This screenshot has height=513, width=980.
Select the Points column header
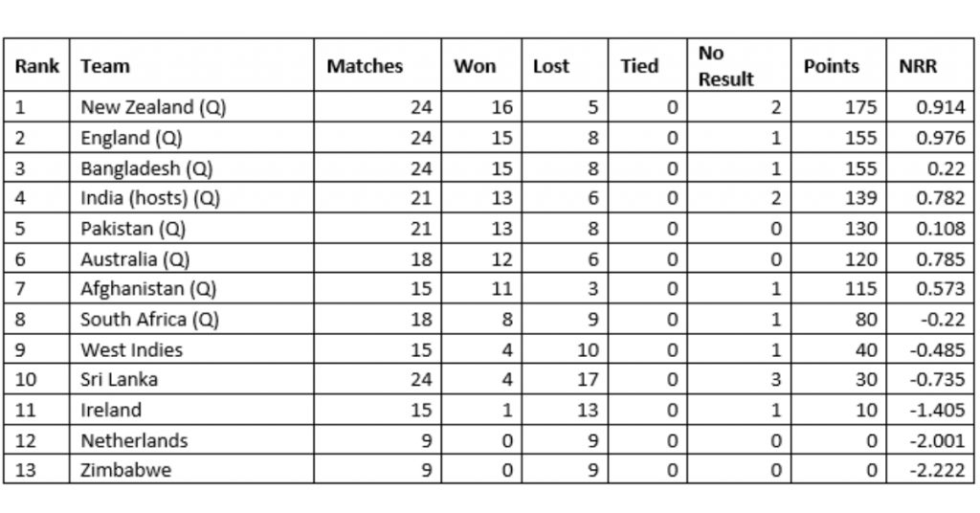pyautogui.click(x=838, y=65)
